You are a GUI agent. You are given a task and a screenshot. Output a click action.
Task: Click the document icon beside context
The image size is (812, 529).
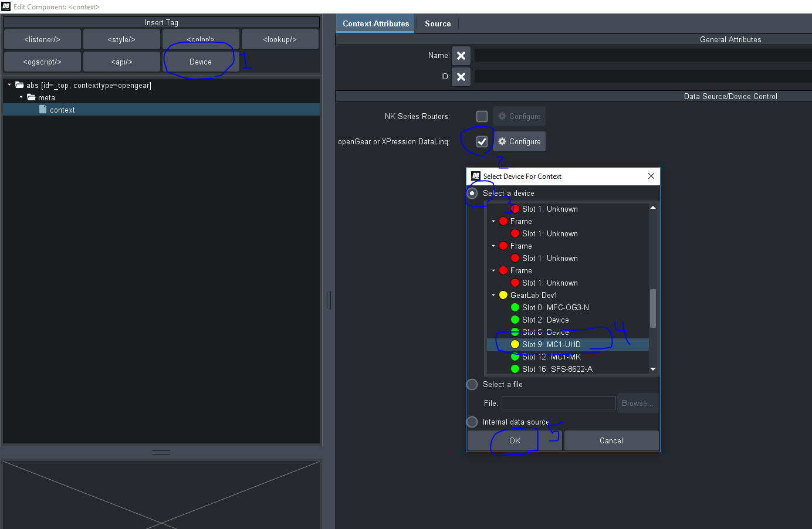click(43, 110)
